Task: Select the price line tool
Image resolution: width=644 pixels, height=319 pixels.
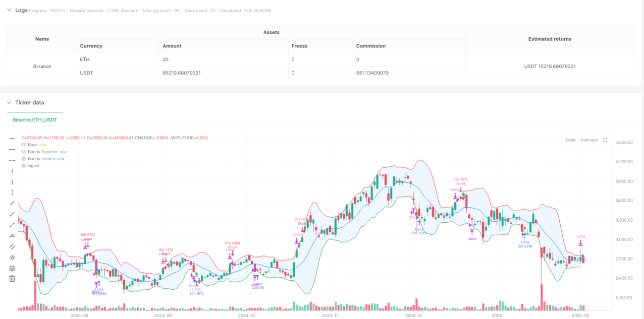Action: click(12, 236)
